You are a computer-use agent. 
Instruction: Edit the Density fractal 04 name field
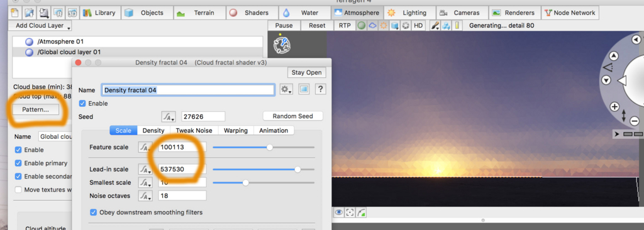(187, 90)
